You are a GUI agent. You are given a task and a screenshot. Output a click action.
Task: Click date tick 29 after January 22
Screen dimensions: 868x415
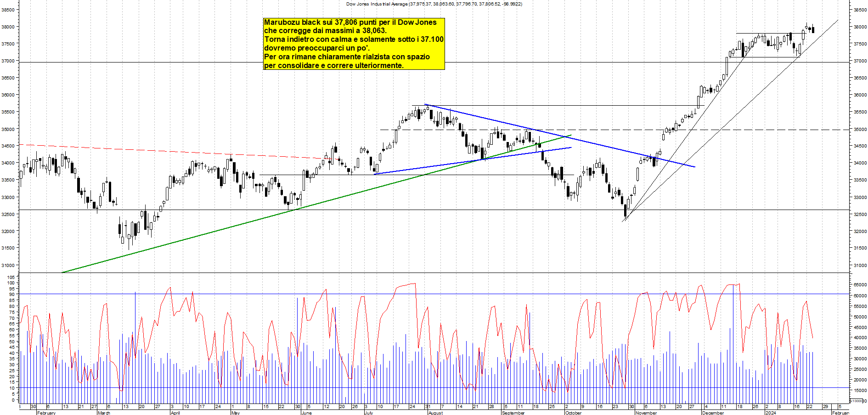(825, 407)
